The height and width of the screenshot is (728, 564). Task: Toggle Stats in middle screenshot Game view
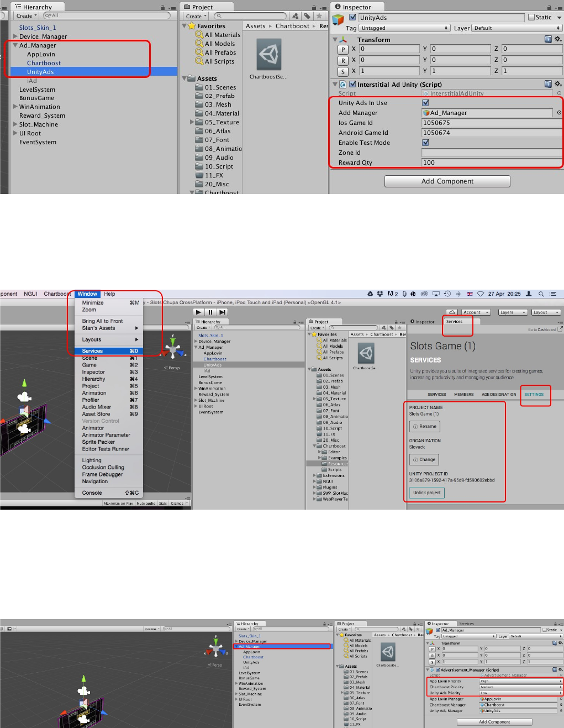(163, 504)
